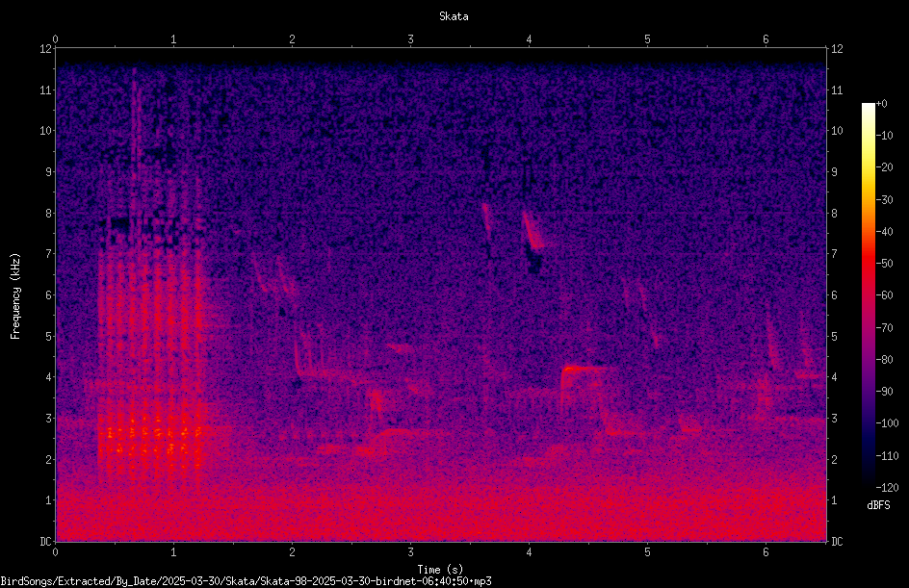Screen dimensions: 909x588
Task: Click the dBFS label under the color scale
Action: pos(878,505)
